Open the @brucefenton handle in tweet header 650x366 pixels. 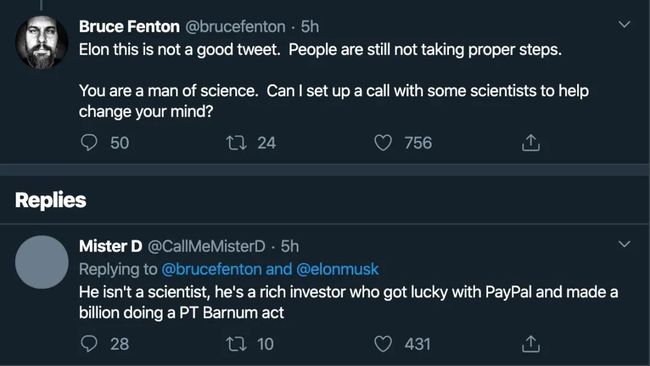coord(235,27)
